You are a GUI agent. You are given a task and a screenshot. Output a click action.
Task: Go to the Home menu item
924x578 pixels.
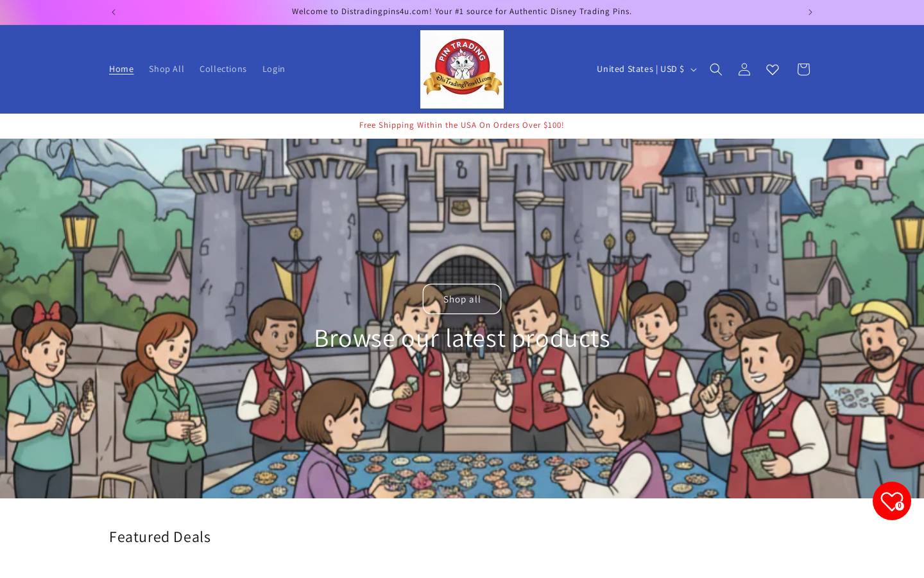point(121,69)
